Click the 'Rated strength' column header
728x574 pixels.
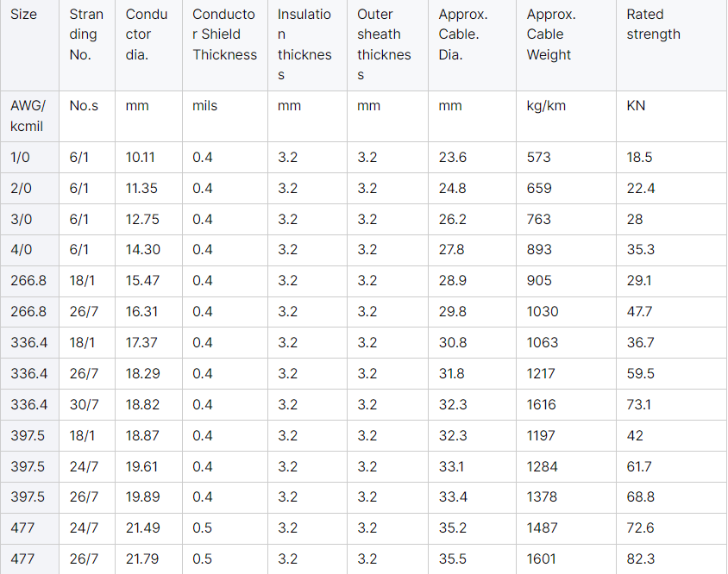coord(653,24)
